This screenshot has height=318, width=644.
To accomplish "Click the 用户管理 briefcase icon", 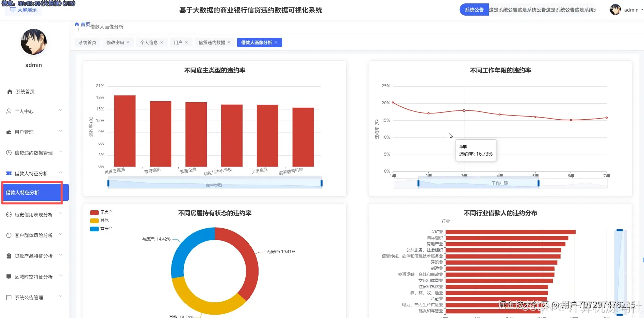I will click(9, 132).
